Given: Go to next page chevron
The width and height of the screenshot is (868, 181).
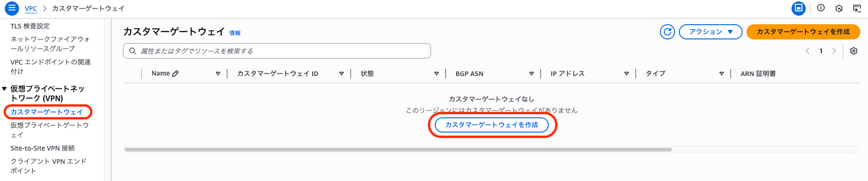Looking at the screenshot, I should click(834, 51).
